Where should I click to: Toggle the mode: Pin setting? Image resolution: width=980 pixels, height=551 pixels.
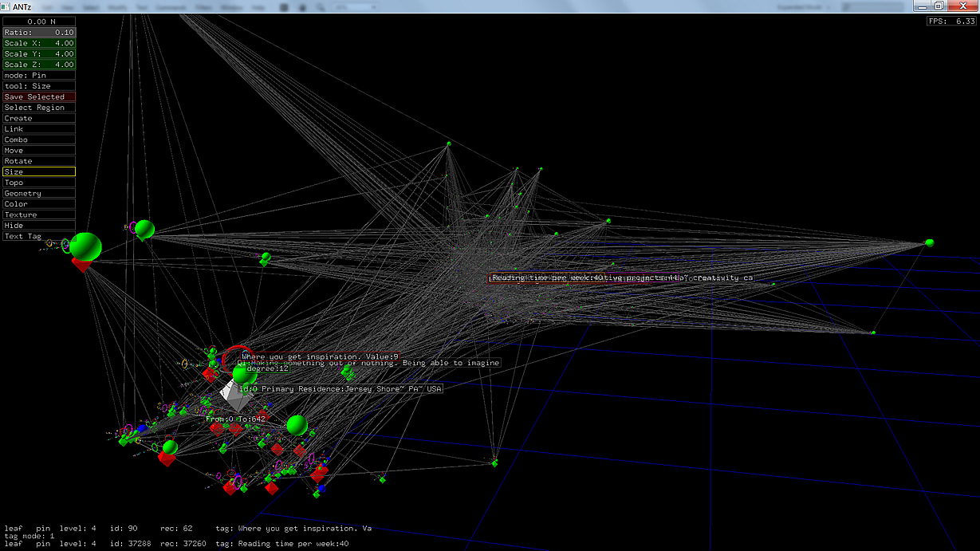coord(39,75)
